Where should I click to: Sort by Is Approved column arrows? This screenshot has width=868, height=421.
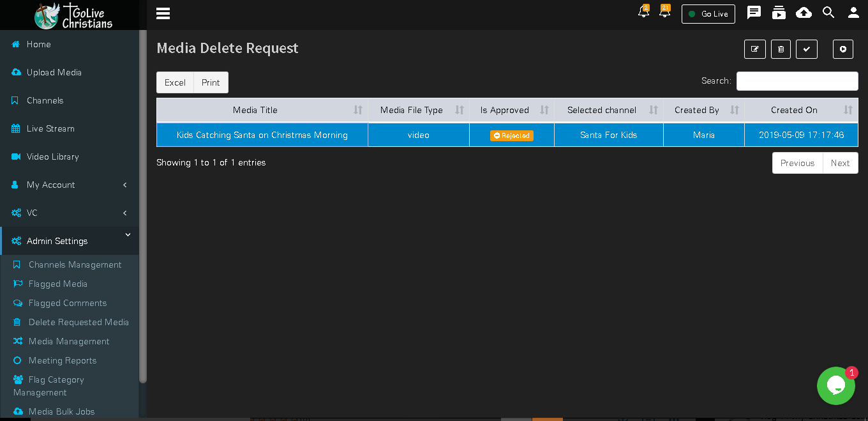click(x=544, y=110)
